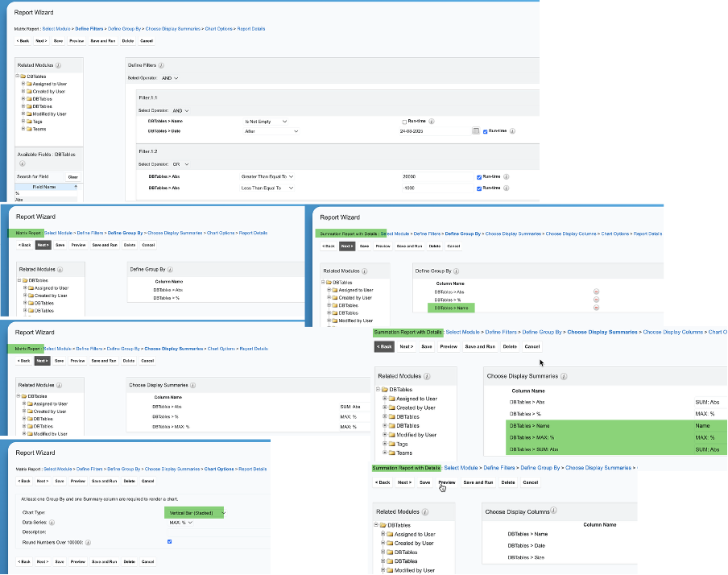728x575 pixels.
Task: Open Filter 1.1 Select Operator AND dropdown
Action: 180,110
